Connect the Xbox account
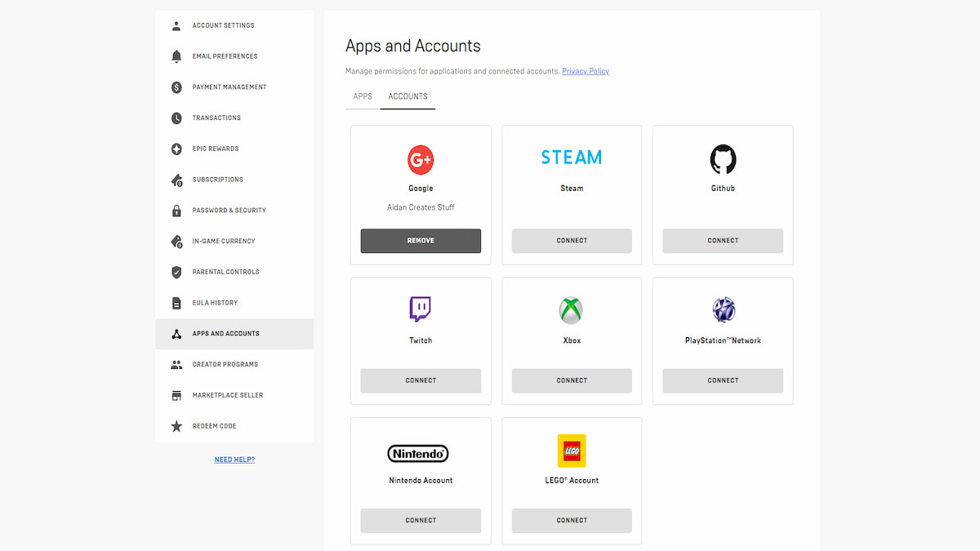Viewport: 980px width, 551px height. pyautogui.click(x=572, y=380)
